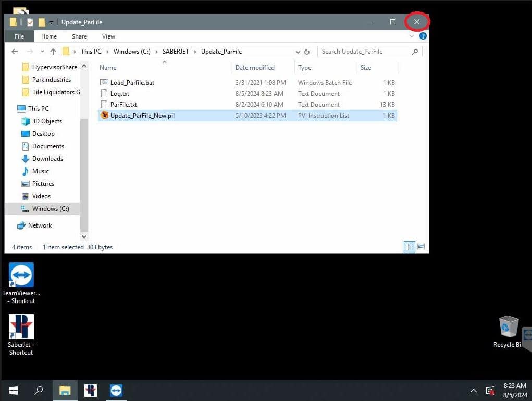Screen dimensions: 532x401
Task: Select the Recycle Bin desktop icon
Action: (x=508, y=332)
